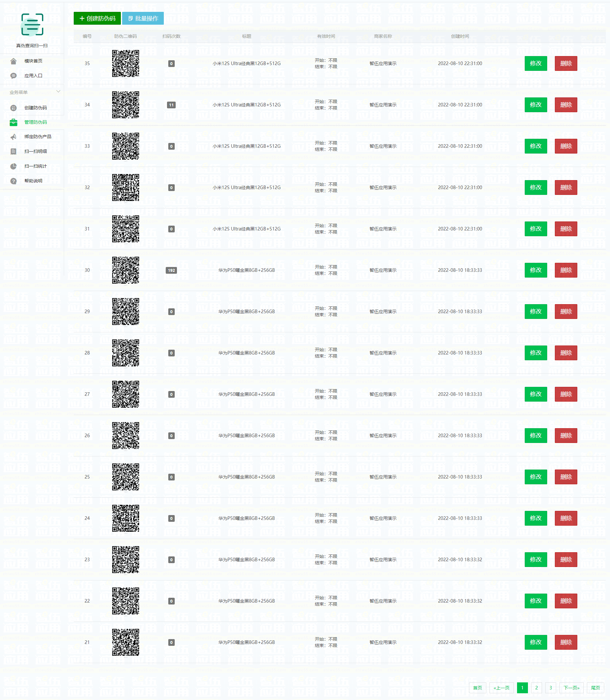Click the green briefcase icon beside 管理防伪码
Image resolution: width=610 pixels, height=700 pixels.
click(x=13, y=122)
